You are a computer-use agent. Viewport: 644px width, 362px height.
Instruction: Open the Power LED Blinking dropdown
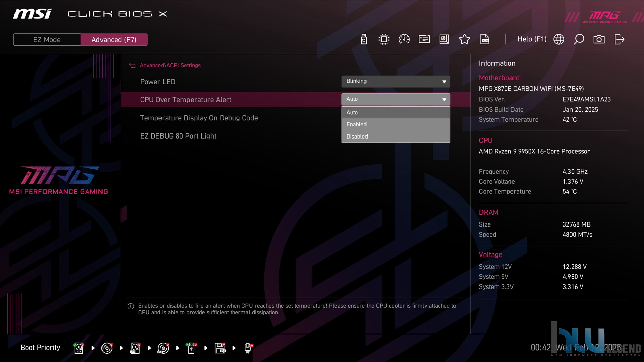click(x=396, y=81)
